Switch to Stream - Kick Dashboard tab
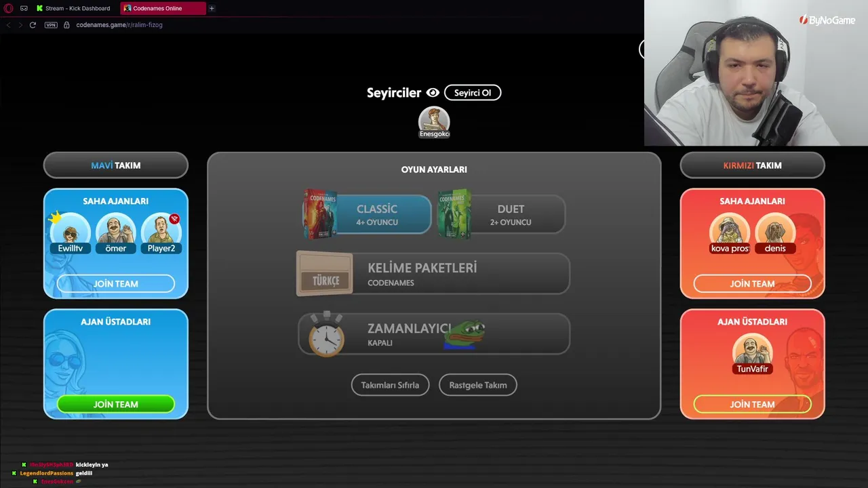Image resolution: width=868 pixels, height=488 pixels. [75, 8]
